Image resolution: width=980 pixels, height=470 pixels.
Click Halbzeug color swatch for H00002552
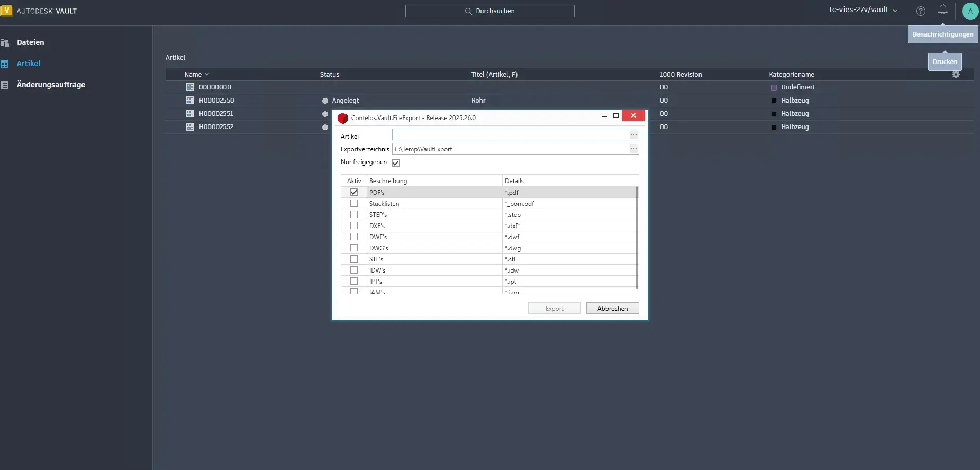[x=774, y=128]
